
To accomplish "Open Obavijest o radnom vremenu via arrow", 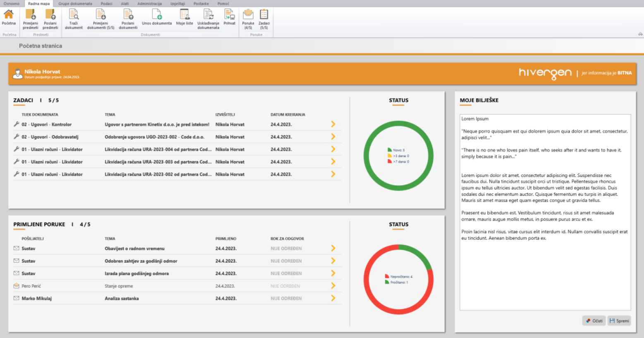I will pyautogui.click(x=333, y=248).
